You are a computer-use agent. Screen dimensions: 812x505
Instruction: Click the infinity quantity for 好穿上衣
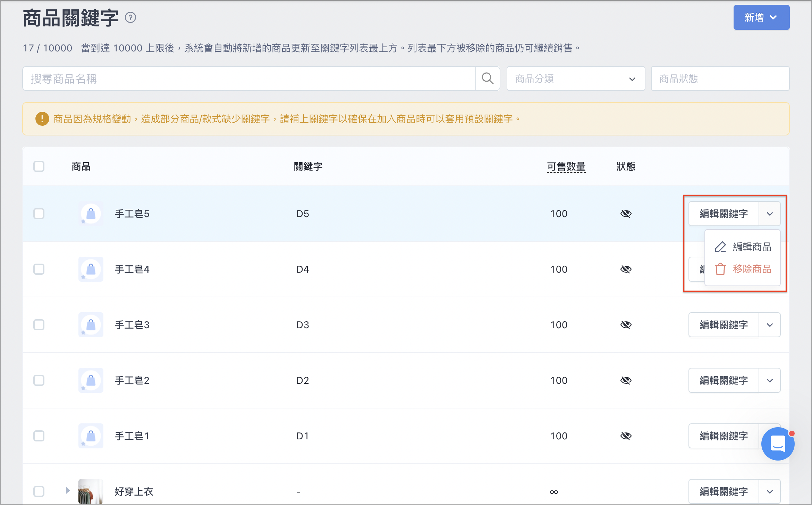click(554, 492)
